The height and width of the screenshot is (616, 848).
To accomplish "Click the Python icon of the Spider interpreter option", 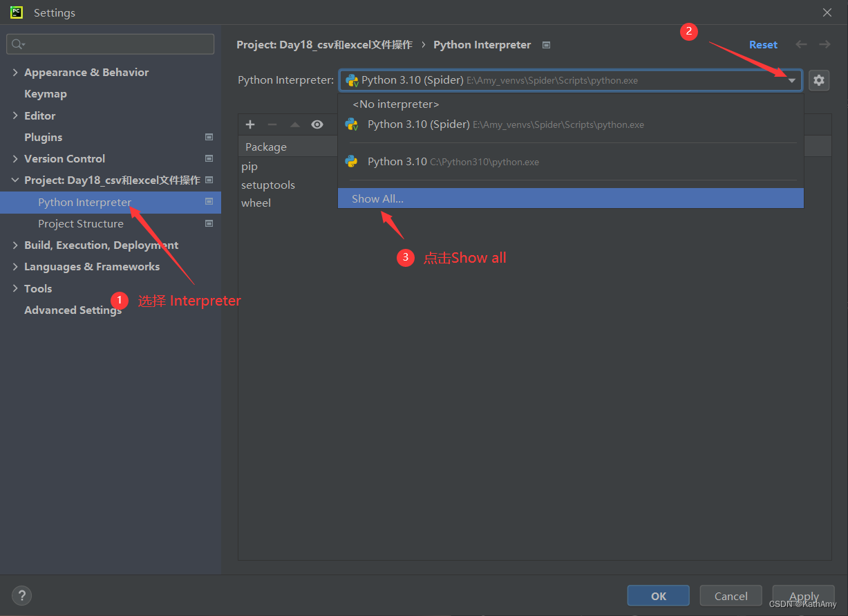I will click(x=352, y=124).
